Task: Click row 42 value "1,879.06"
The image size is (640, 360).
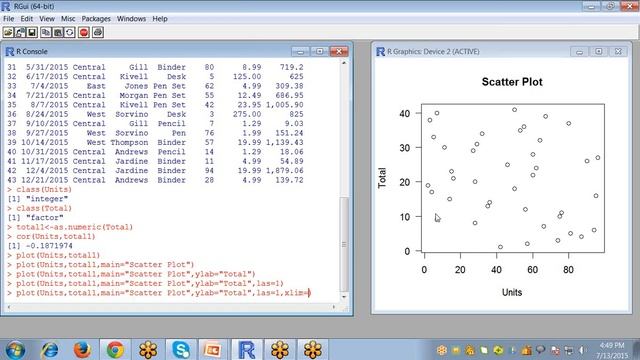Action: click(284, 171)
